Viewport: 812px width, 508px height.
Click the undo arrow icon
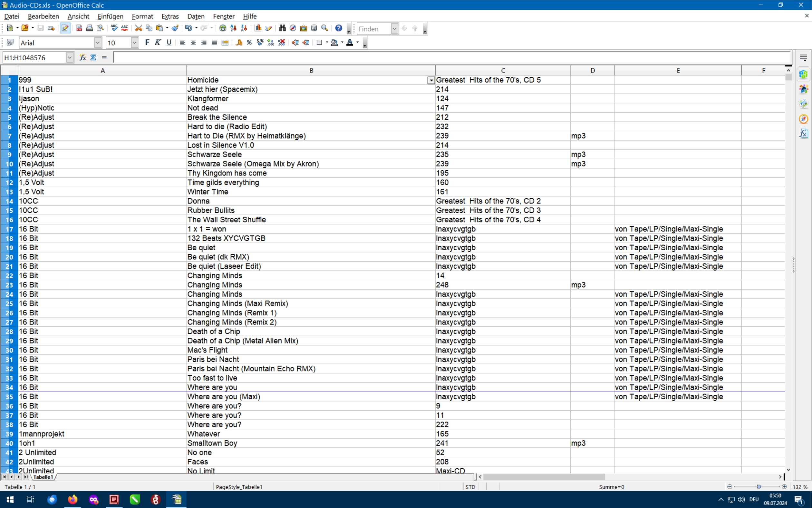coord(188,28)
